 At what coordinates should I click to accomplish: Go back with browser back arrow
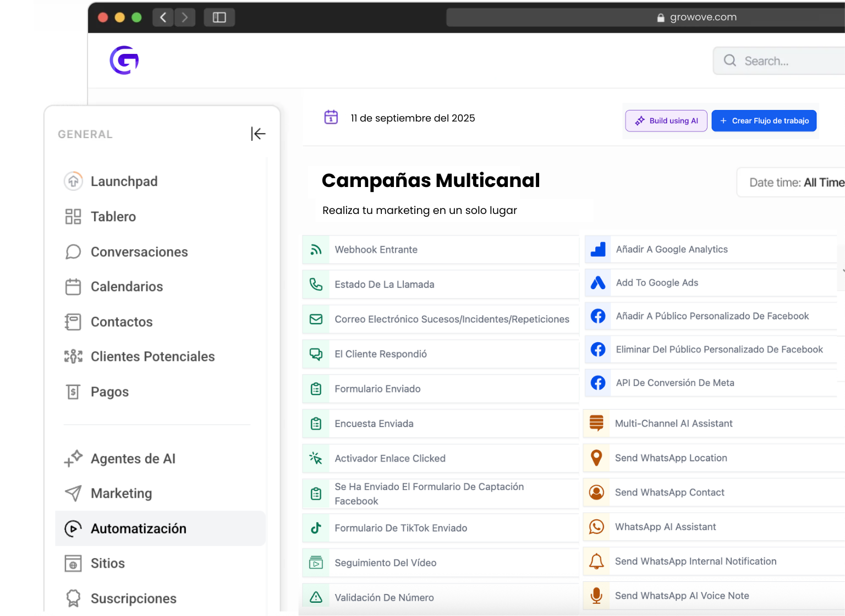tap(163, 18)
